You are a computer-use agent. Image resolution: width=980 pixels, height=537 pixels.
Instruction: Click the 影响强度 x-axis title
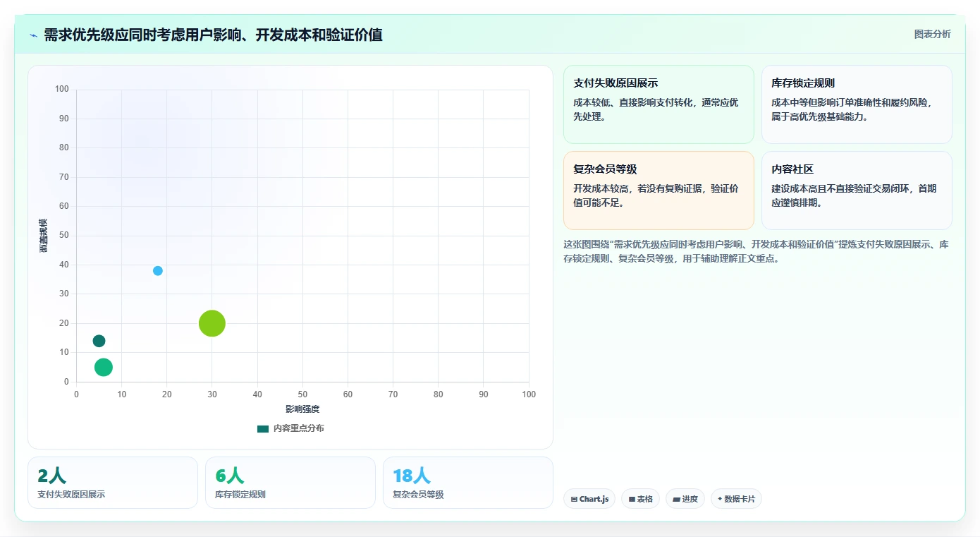pyautogui.click(x=302, y=409)
